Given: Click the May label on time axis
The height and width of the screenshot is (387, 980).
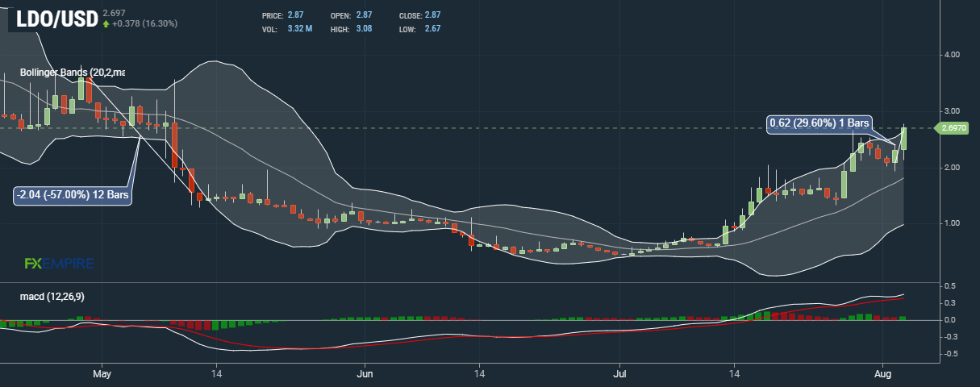Looking at the screenshot, I should pos(101,374).
